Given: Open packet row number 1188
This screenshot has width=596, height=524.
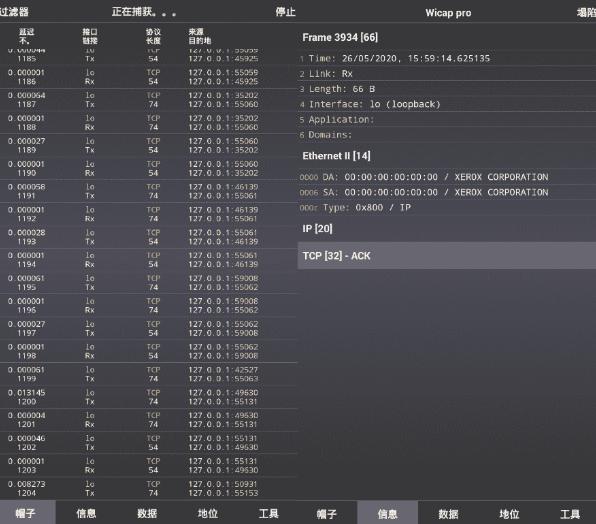Looking at the screenshot, I should point(149,122).
